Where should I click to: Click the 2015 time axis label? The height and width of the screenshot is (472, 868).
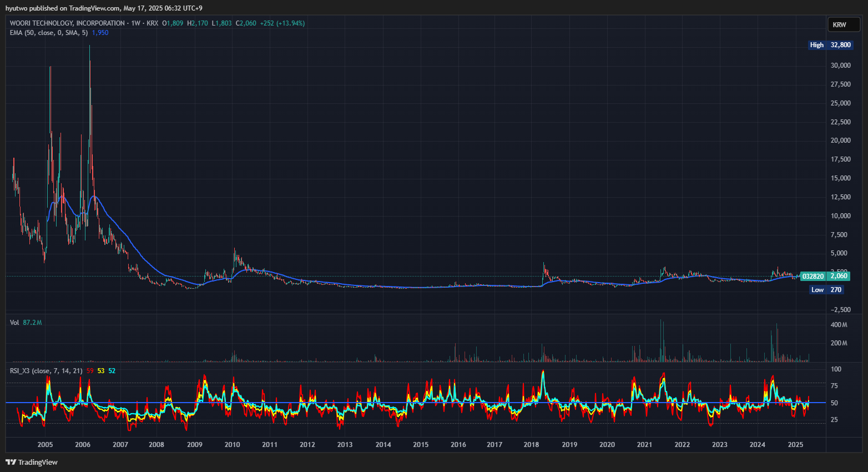click(x=421, y=445)
